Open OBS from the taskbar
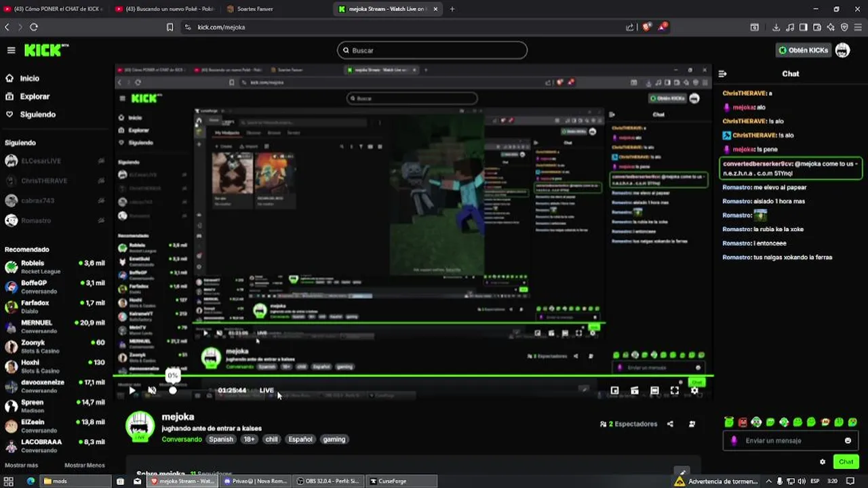The width and height of the screenshot is (868, 488). pyautogui.click(x=328, y=481)
